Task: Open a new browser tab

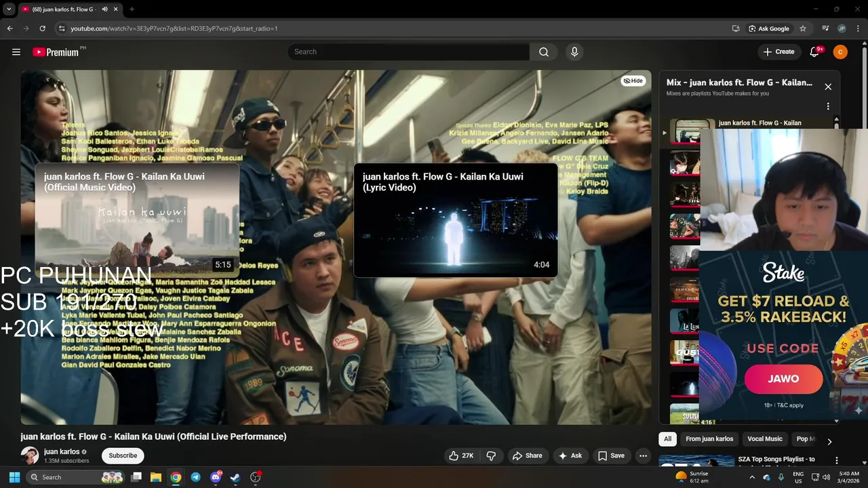Action: pos(132,9)
